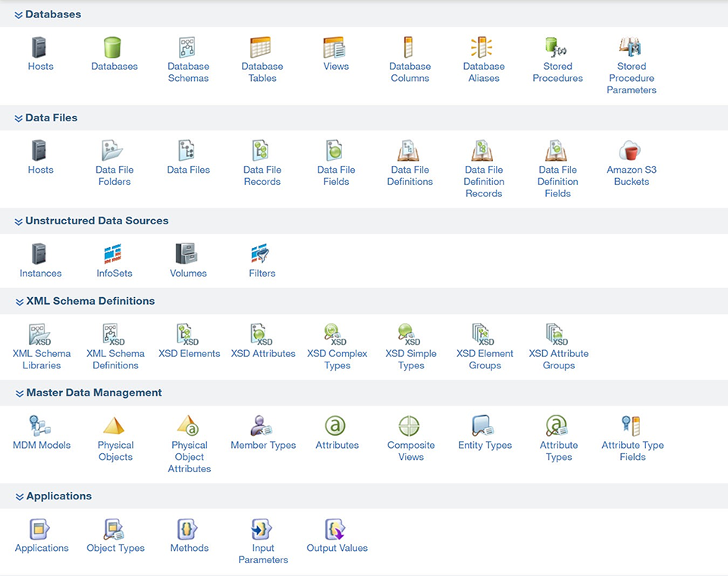Click the Attribute Types label
This screenshot has height=576, width=728.
(x=559, y=451)
